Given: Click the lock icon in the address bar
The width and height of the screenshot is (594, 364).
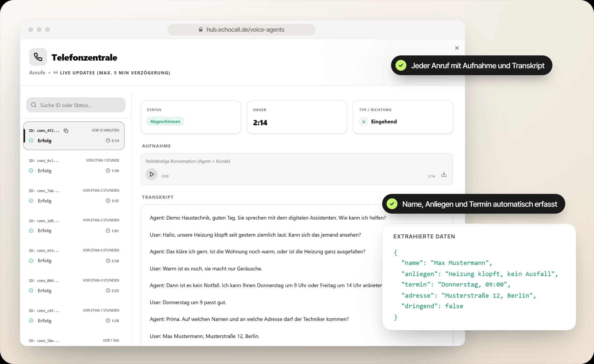Looking at the screenshot, I should point(201,29).
